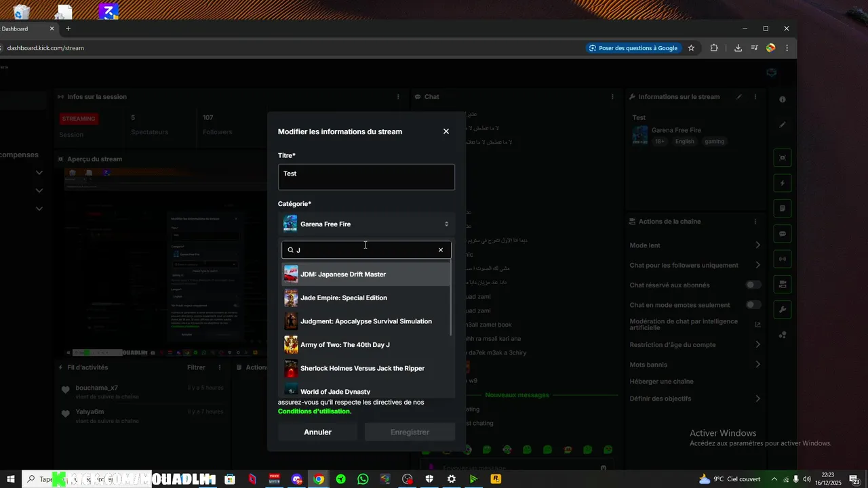
Task: Open the Catégorie dropdown showing Garena Free Fire
Action: coord(366,224)
